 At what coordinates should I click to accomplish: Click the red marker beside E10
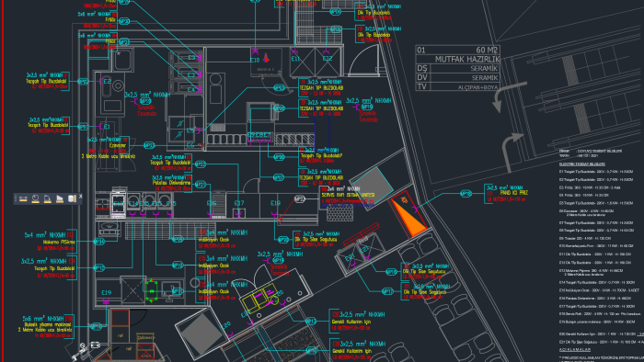pos(266,58)
